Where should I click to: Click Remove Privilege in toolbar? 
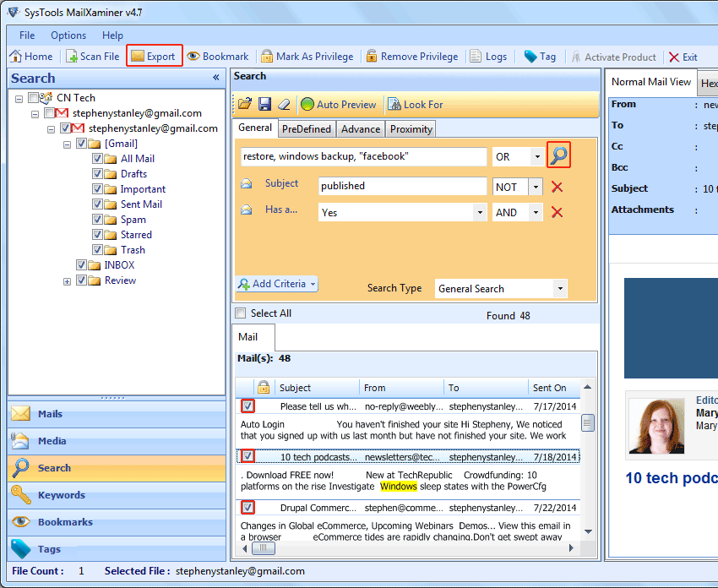click(412, 57)
